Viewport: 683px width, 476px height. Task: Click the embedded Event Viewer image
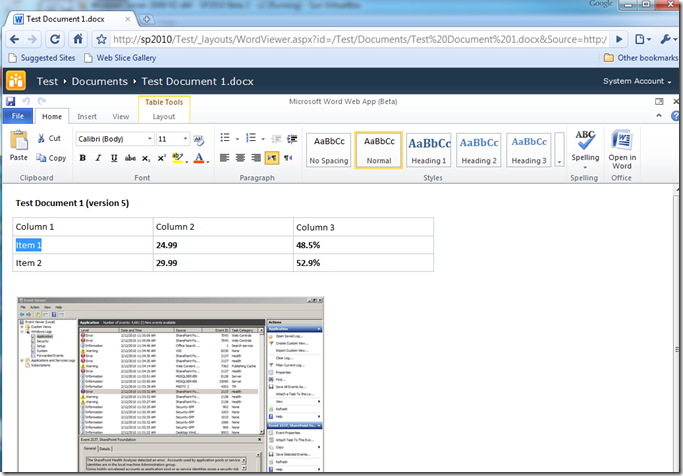pos(170,385)
